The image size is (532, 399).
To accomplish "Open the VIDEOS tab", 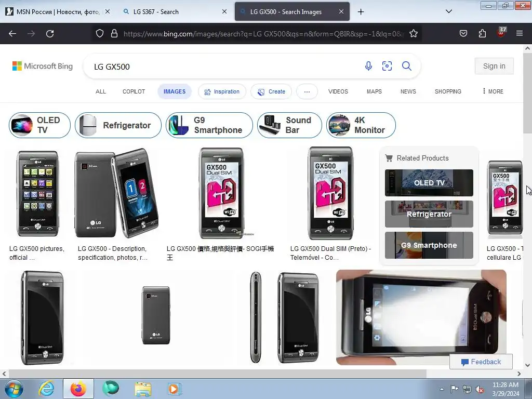I will (338, 91).
